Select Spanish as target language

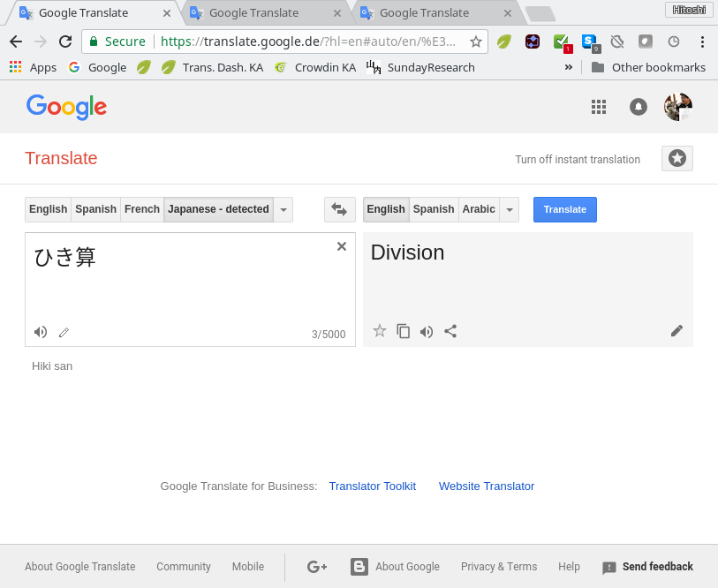tap(434, 209)
